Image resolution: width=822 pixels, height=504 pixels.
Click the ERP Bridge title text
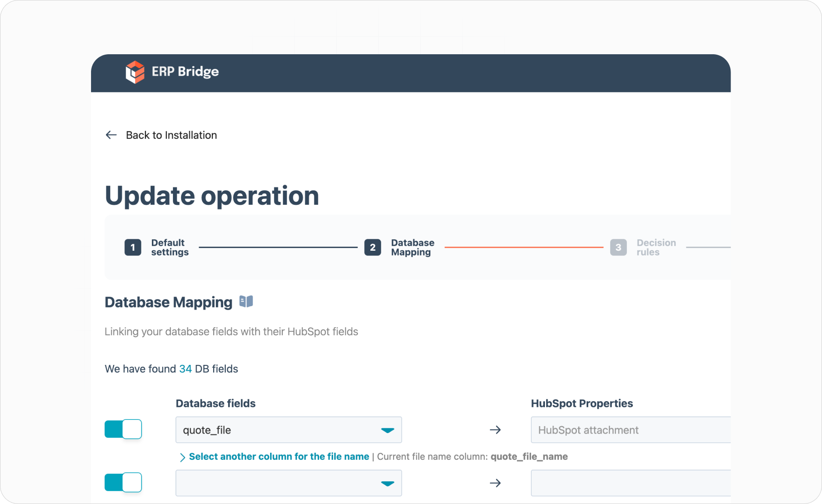(185, 72)
